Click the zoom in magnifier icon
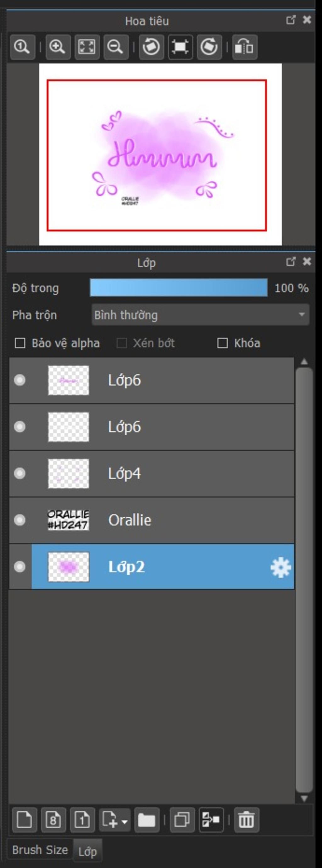This screenshot has height=868, width=322. point(58,47)
